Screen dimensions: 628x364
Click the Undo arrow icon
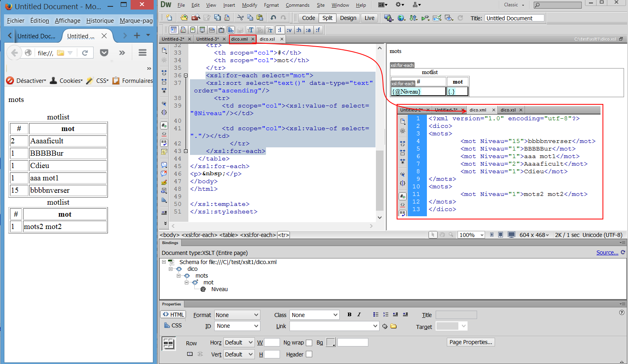[273, 18]
